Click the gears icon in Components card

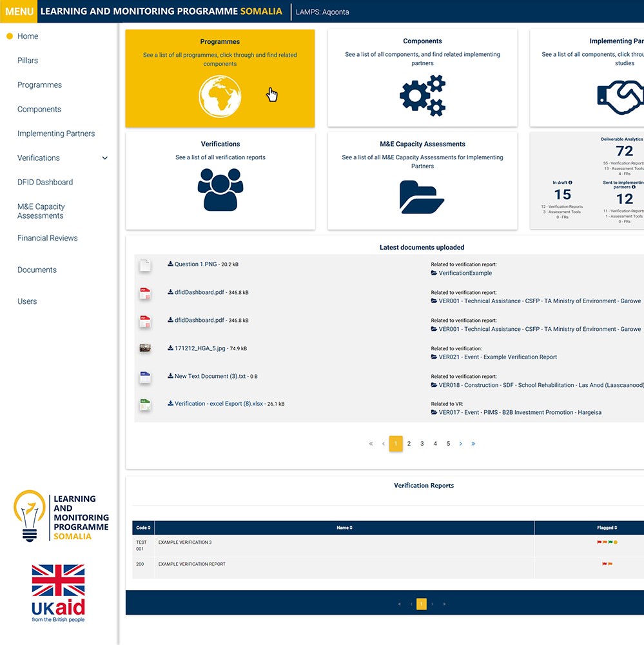[x=422, y=95]
